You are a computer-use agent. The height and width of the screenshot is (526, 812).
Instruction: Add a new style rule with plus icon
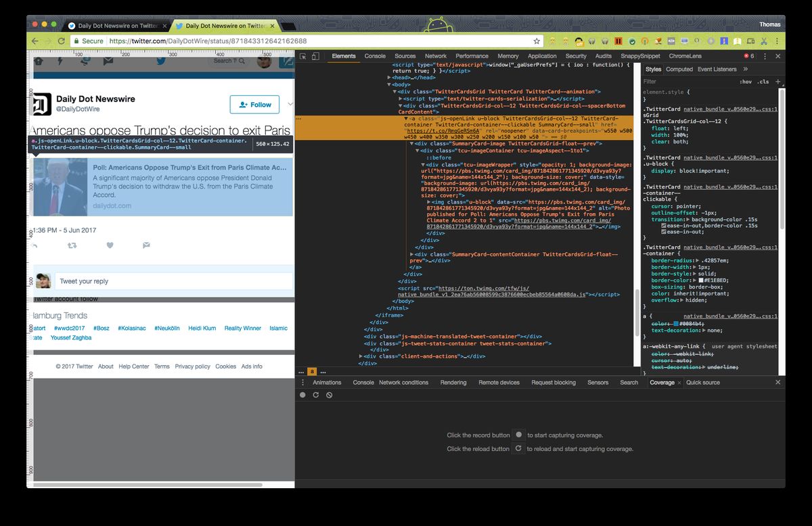click(777, 81)
